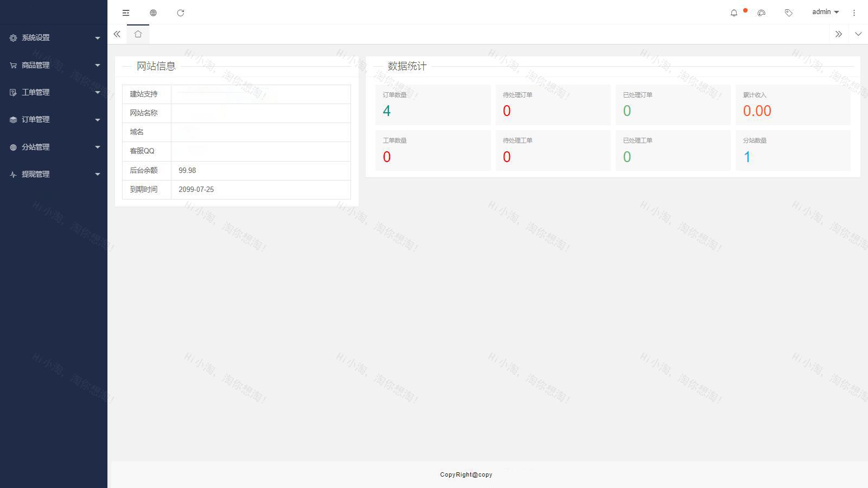
Task: Click the 客服QQ row label
Action: click(142, 151)
